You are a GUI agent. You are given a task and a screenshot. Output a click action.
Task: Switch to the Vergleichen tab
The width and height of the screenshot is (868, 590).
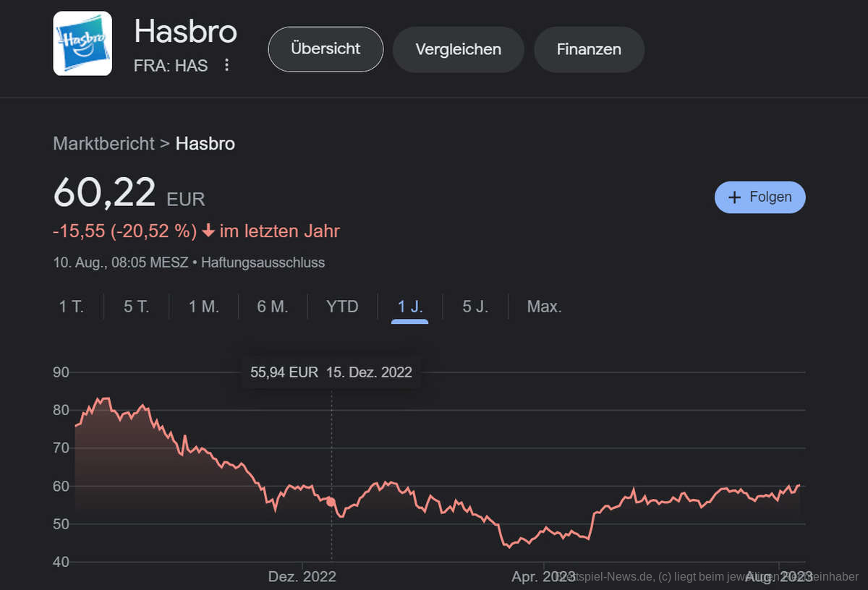click(458, 49)
